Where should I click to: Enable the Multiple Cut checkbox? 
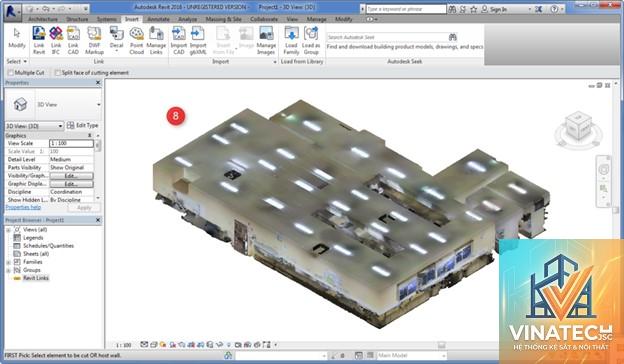pos(11,73)
